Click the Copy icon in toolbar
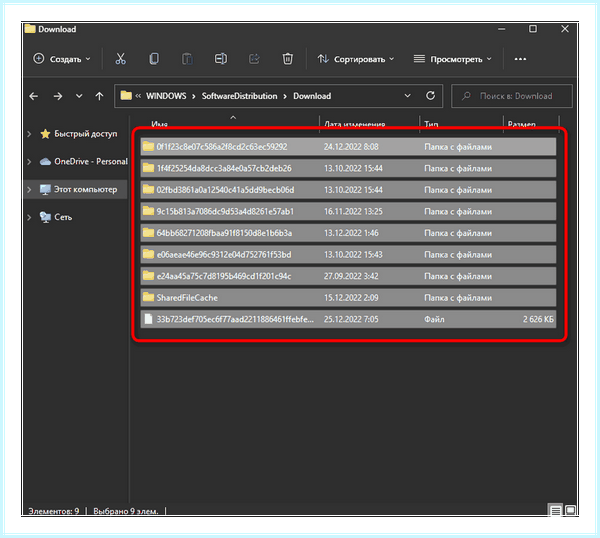This screenshot has width=600, height=538. (154, 59)
